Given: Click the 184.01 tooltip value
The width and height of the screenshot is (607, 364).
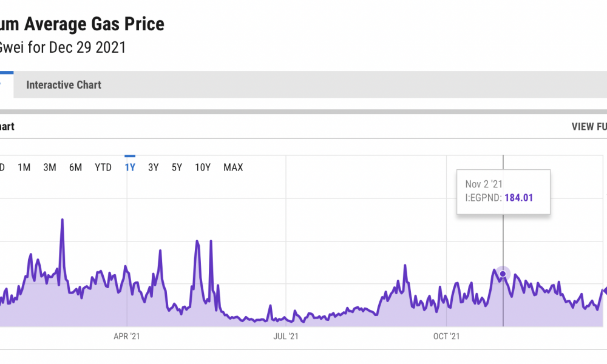Looking at the screenshot, I should point(519,198).
